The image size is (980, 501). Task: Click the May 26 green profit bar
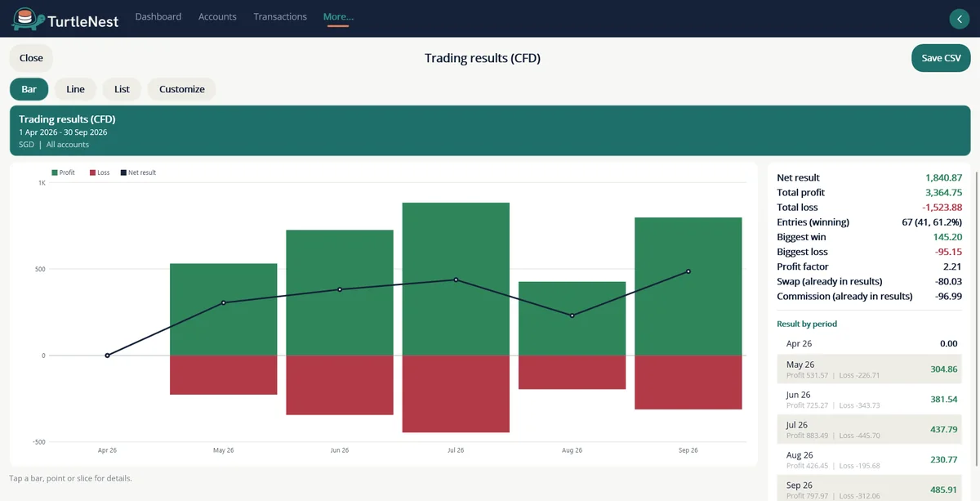pos(223,309)
